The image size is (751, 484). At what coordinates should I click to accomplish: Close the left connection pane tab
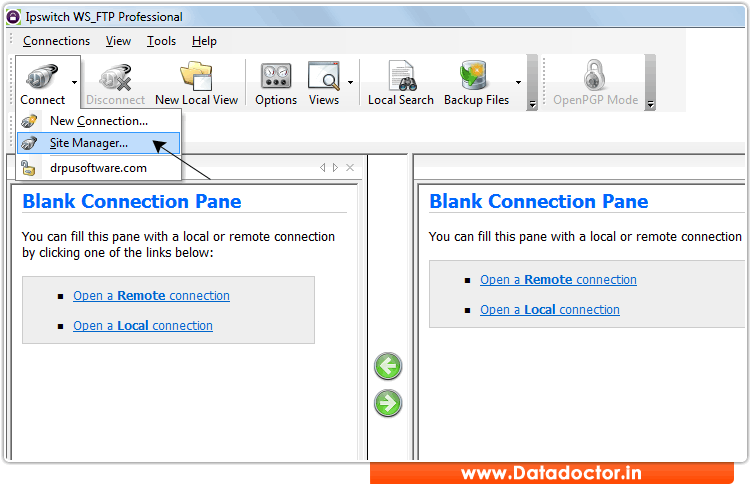350,168
